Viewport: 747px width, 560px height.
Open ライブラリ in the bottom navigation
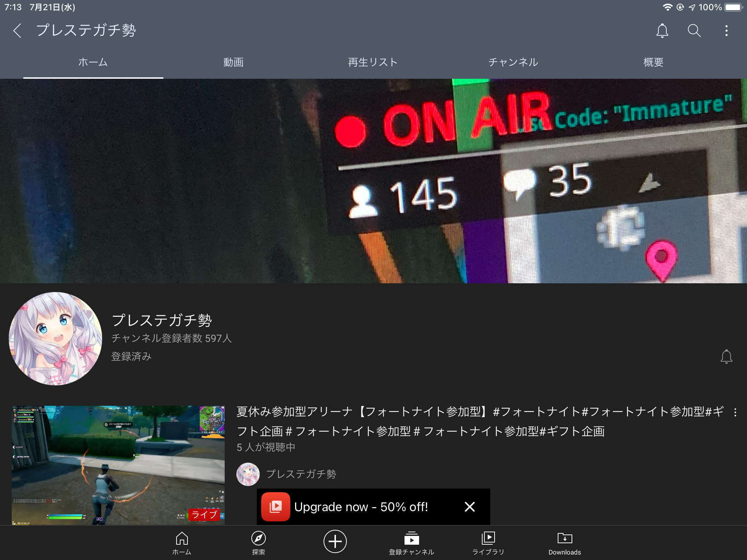click(x=488, y=543)
